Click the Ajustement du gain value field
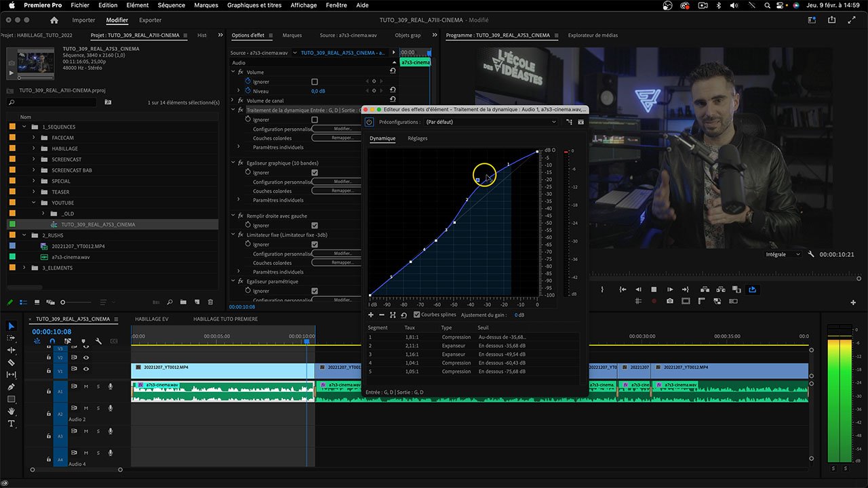 [519, 314]
